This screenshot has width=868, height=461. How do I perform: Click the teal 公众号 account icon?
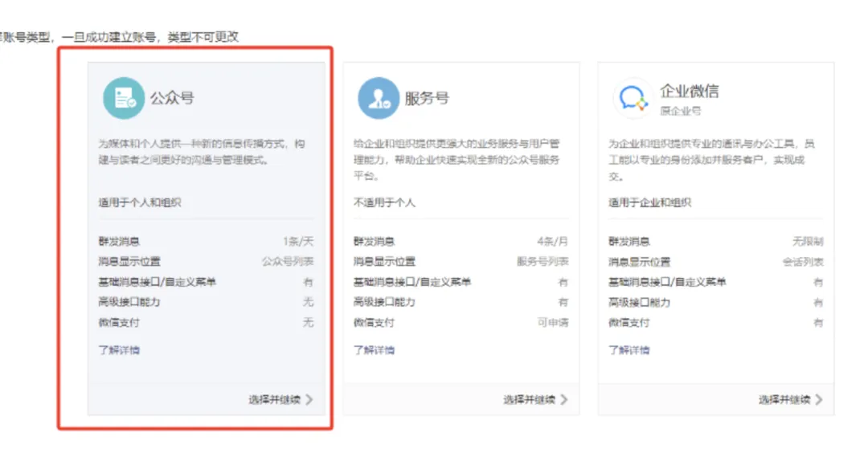[124, 98]
